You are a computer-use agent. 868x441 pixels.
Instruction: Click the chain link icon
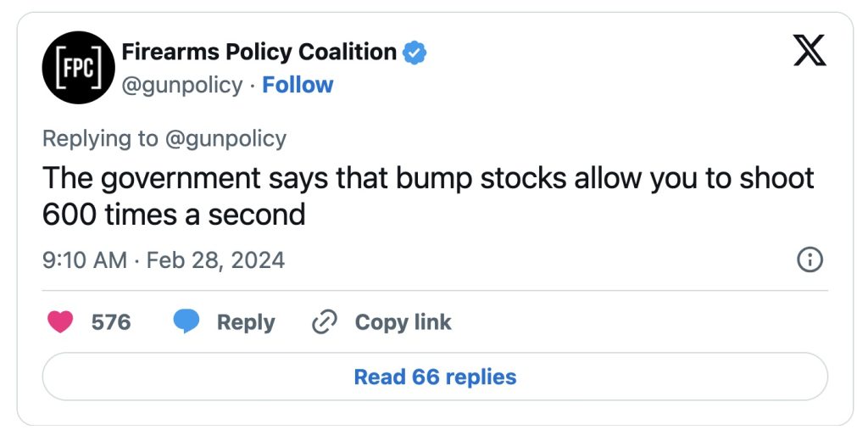tap(325, 322)
